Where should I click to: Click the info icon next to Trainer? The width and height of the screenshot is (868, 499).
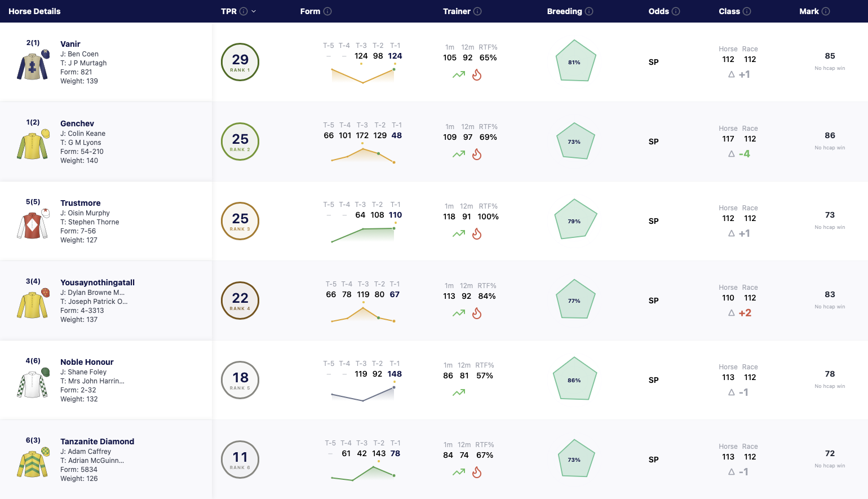coord(477,11)
